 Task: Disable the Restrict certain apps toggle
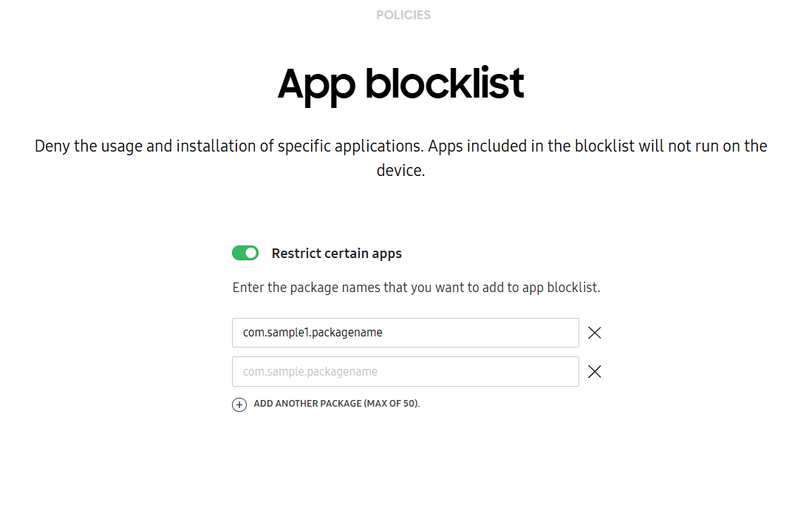click(245, 253)
